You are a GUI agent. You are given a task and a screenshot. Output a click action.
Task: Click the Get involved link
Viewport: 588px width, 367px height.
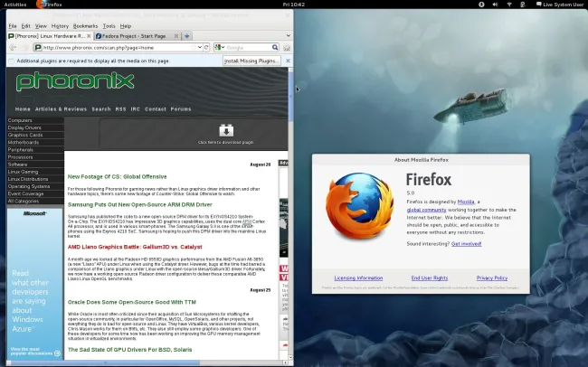pos(466,244)
